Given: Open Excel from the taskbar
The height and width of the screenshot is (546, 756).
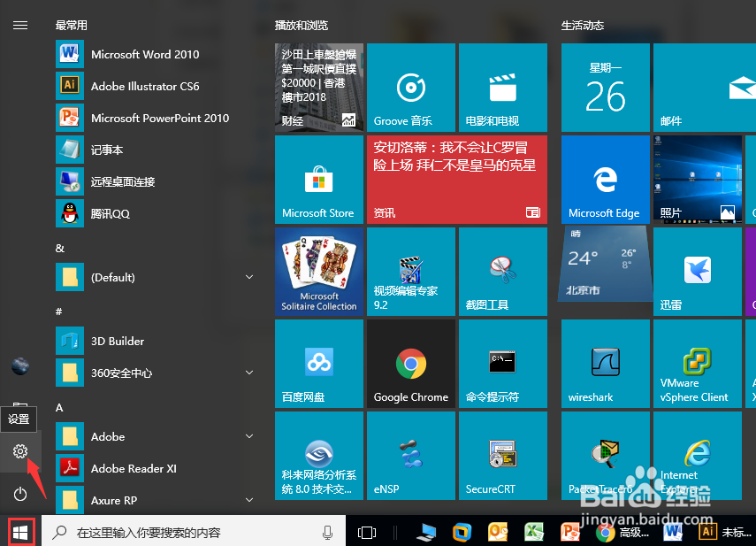Looking at the screenshot, I should [x=534, y=532].
